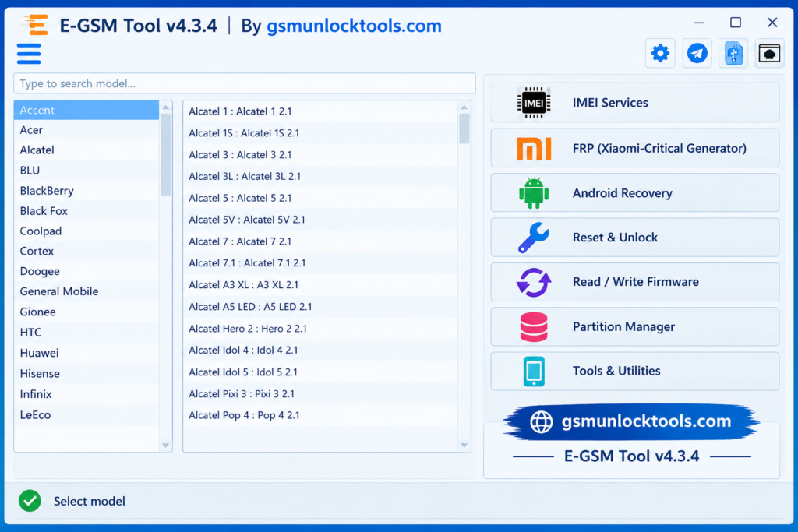Select model Alcatel A3 XL 2.1

(x=320, y=285)
